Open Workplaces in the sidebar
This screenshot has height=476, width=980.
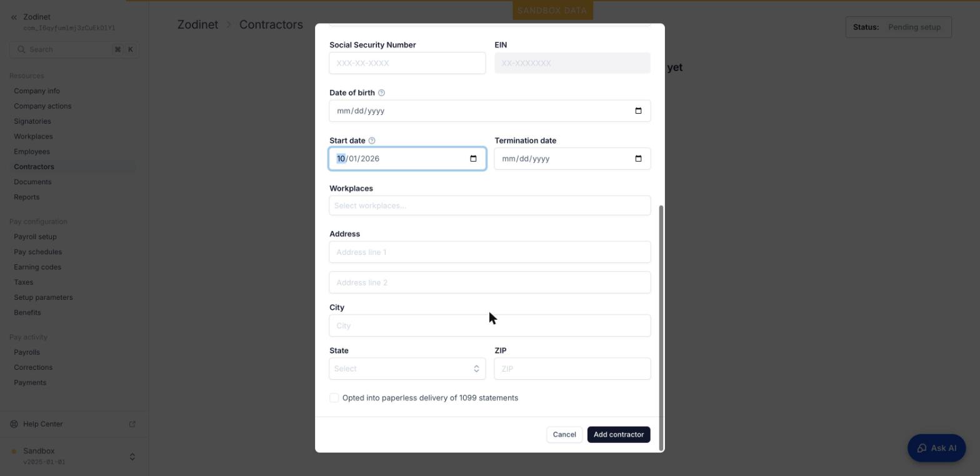[x=33, y=137]
